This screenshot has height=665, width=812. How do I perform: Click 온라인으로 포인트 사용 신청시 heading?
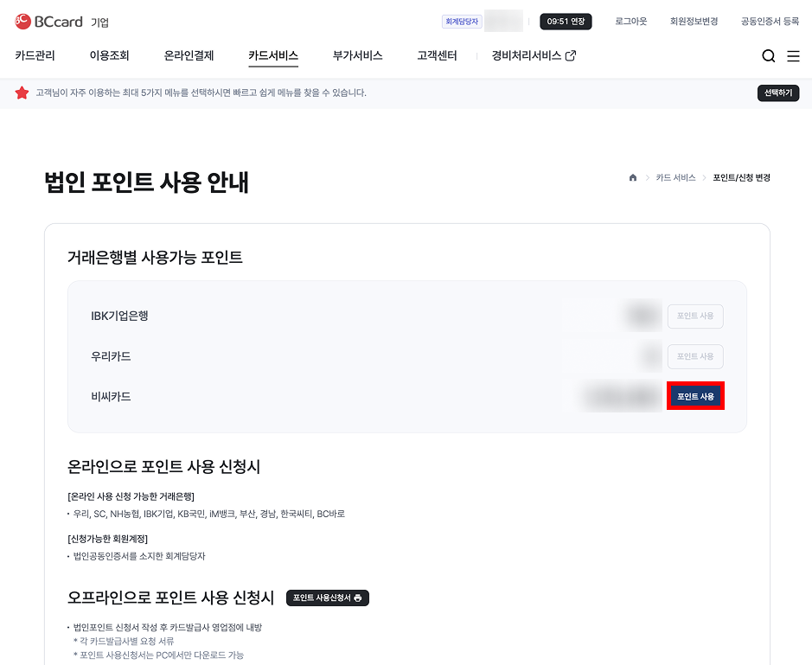163,467
